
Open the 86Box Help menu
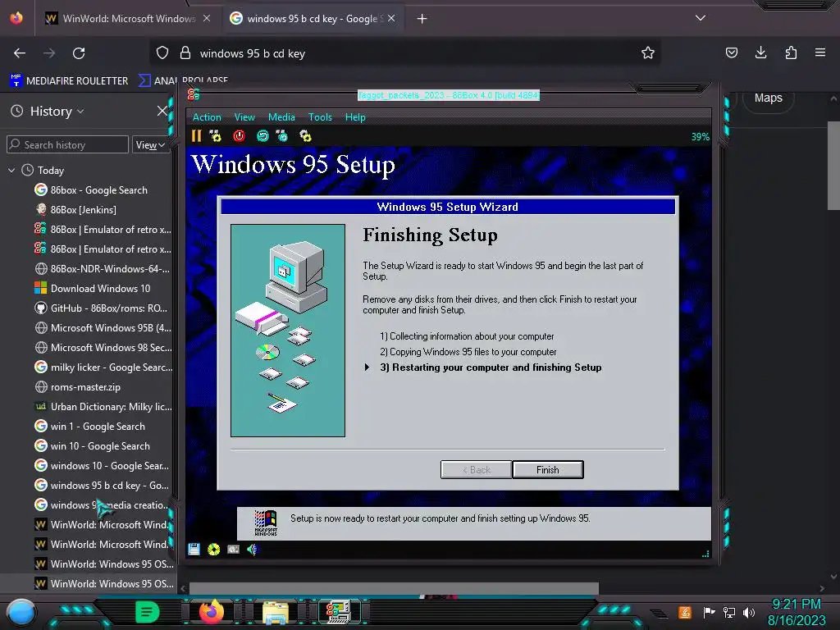point(355,116)
